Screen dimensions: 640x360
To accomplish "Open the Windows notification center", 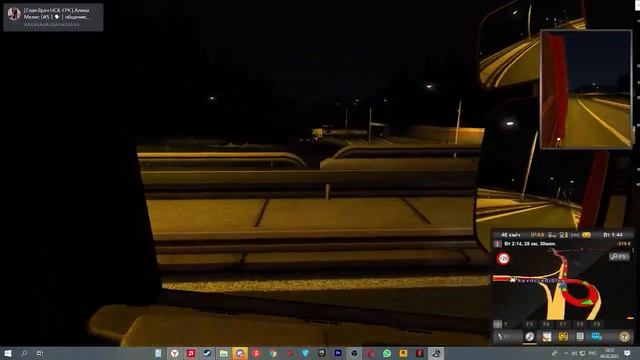I will pos(627,353).
